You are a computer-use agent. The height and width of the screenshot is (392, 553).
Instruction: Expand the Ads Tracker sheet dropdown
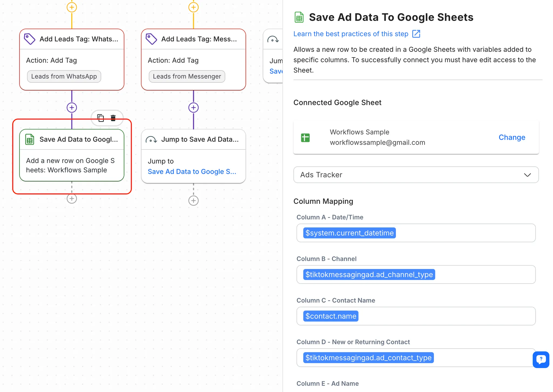click(416, 175)
